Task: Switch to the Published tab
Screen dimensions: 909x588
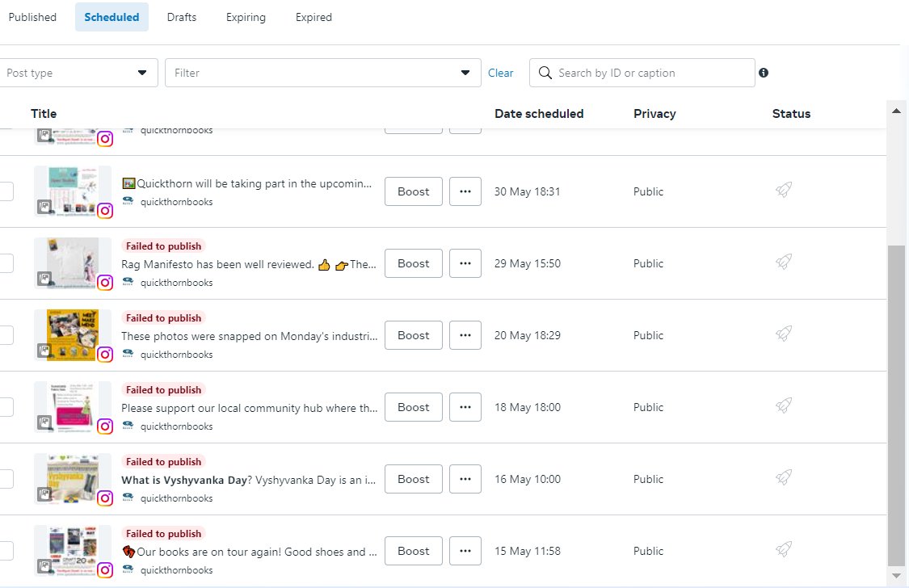Action: click(x=32, y=17)
